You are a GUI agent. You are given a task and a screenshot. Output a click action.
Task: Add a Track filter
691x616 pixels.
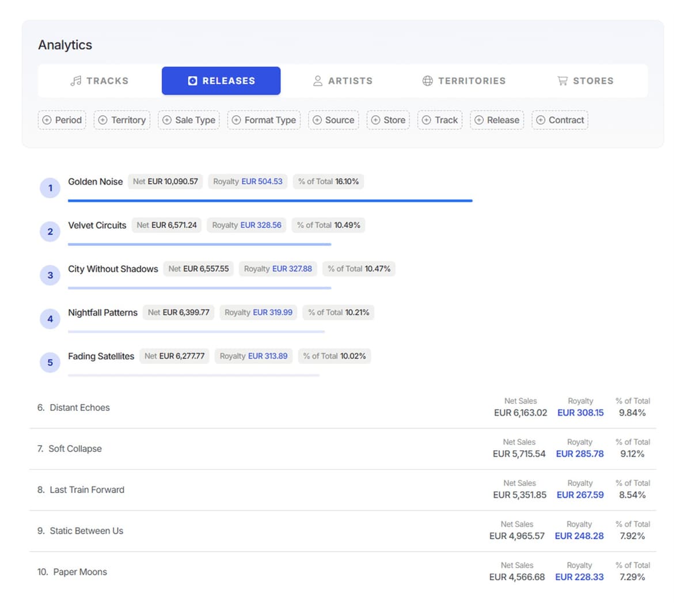(440, 120)
